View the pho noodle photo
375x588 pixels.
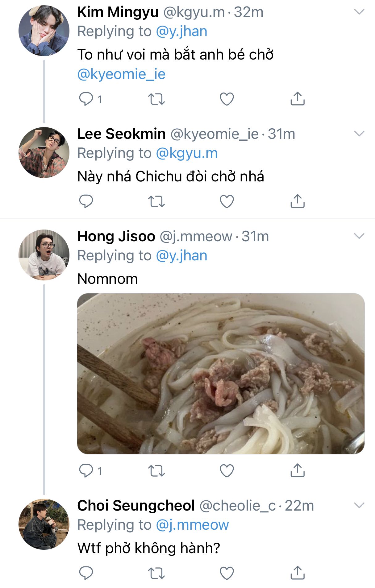(221, 373)
